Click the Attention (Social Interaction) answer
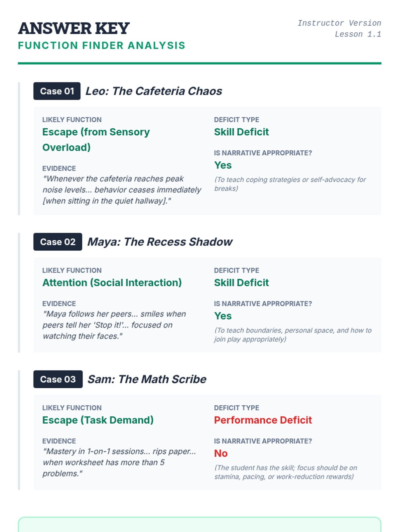The width and height of the screenshot is (399, 532). (112, 283)
